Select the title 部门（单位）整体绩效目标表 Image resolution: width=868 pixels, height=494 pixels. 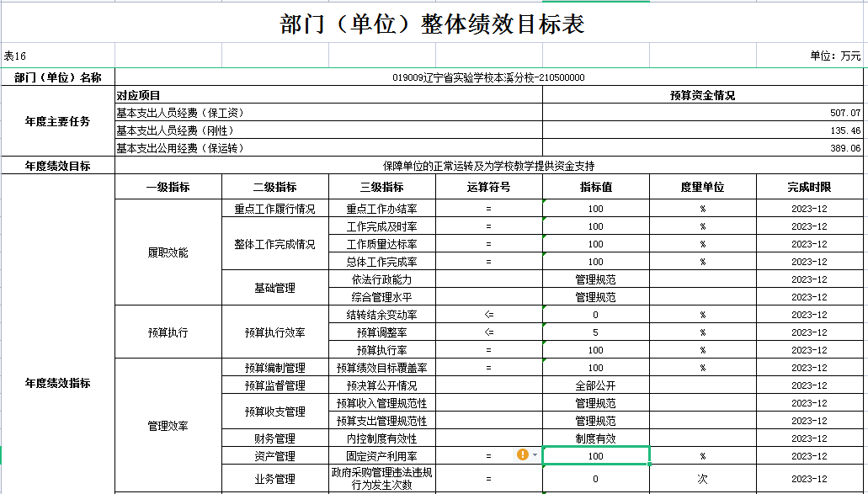pos(433,24)
